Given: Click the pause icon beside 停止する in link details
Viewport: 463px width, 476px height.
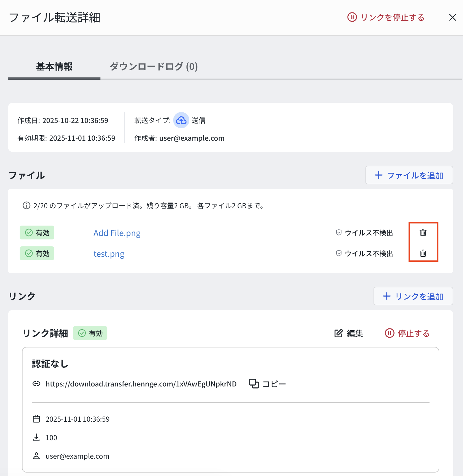Looking at the screenshot, I should [389, 333].
